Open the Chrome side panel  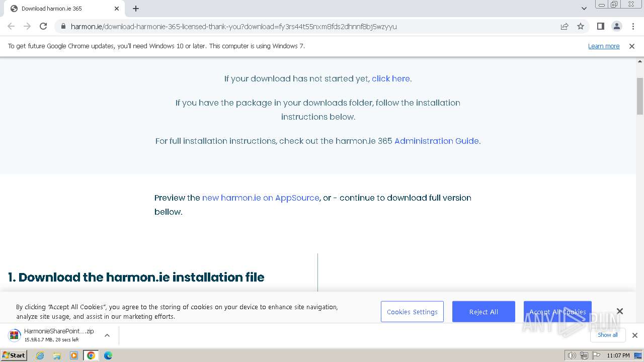[x=600, y=26]
